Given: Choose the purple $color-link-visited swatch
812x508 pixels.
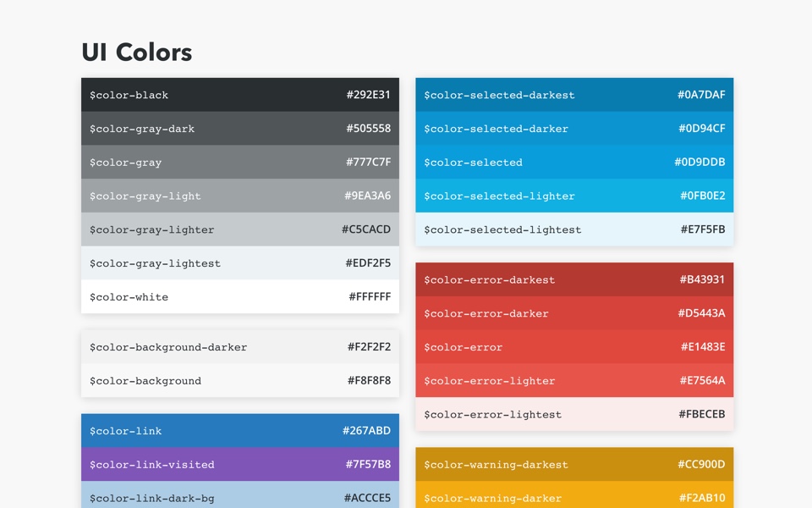Looking at the screenshot, I should coord(239,465).
